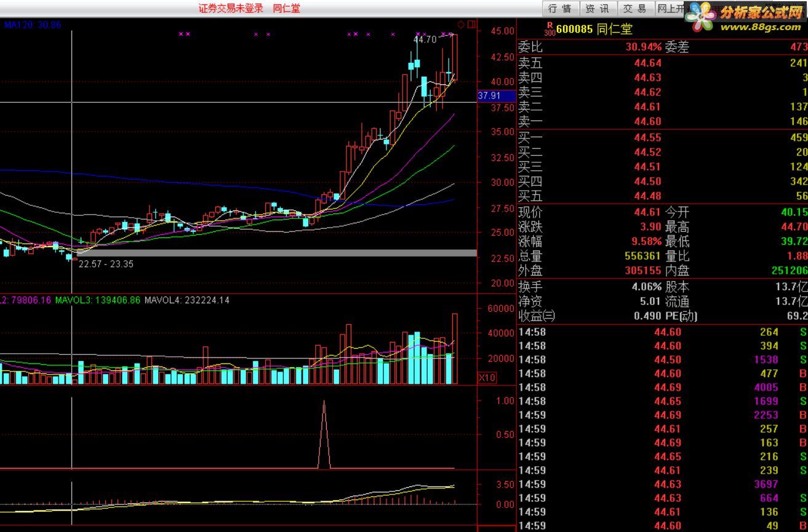The image size is (808, 532).
Task: Select the 卖五 ask row at 44.64
Action: point(663,63)
